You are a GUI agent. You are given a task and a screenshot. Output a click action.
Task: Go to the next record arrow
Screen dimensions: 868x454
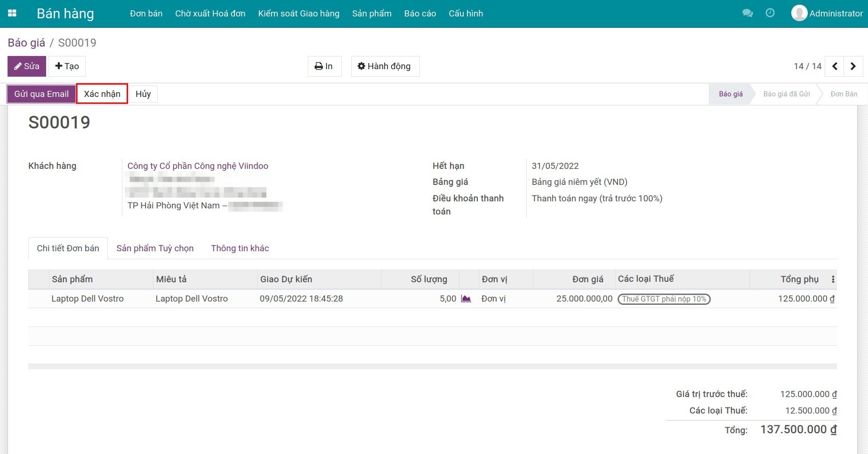point(853,66)
